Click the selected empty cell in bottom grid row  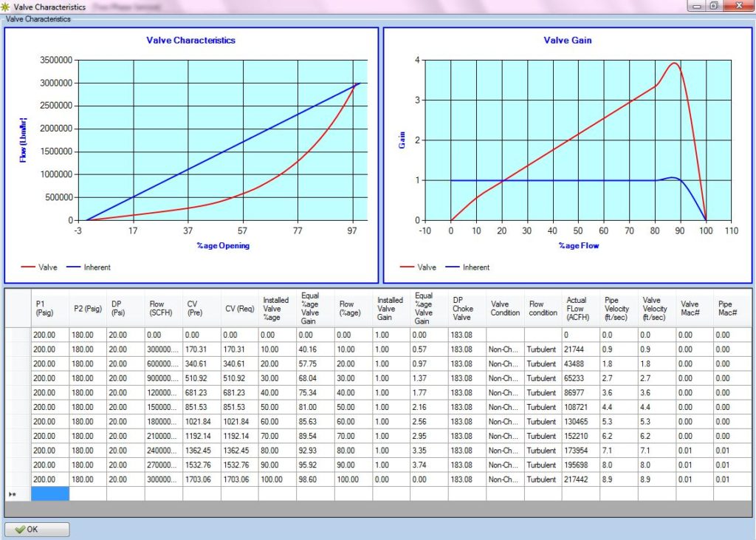[49, 493]
